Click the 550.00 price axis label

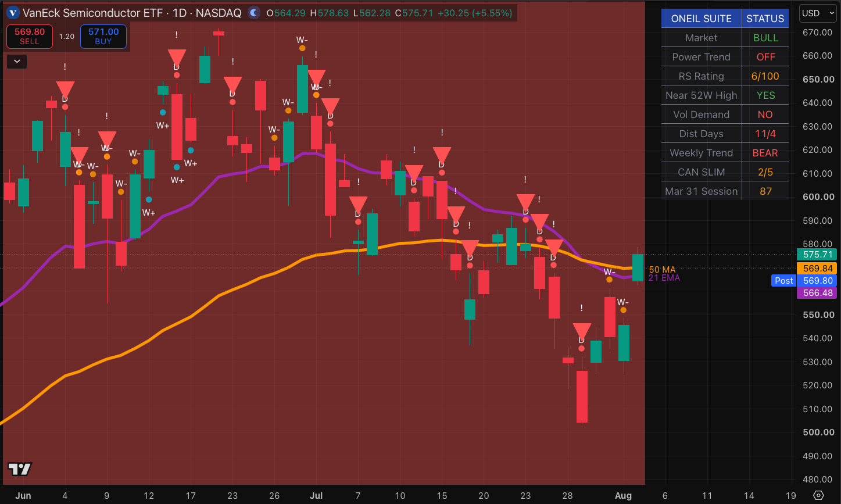pyautogui.click(x=818, y=314)
